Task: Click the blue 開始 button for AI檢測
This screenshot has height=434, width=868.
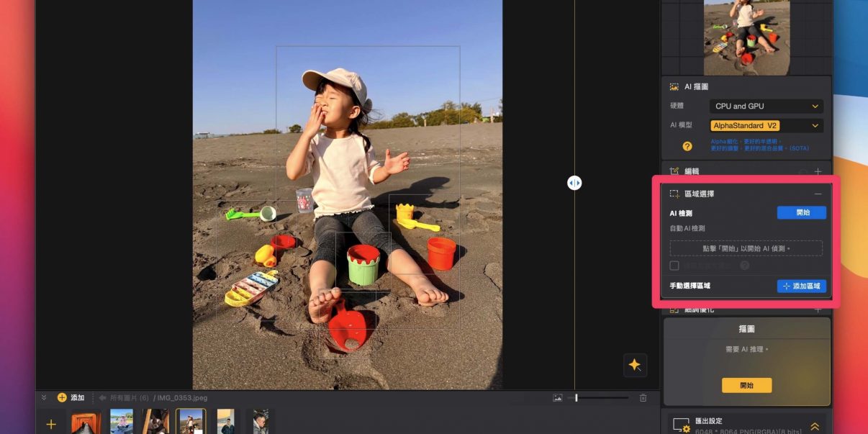Action: coord(801,213)
